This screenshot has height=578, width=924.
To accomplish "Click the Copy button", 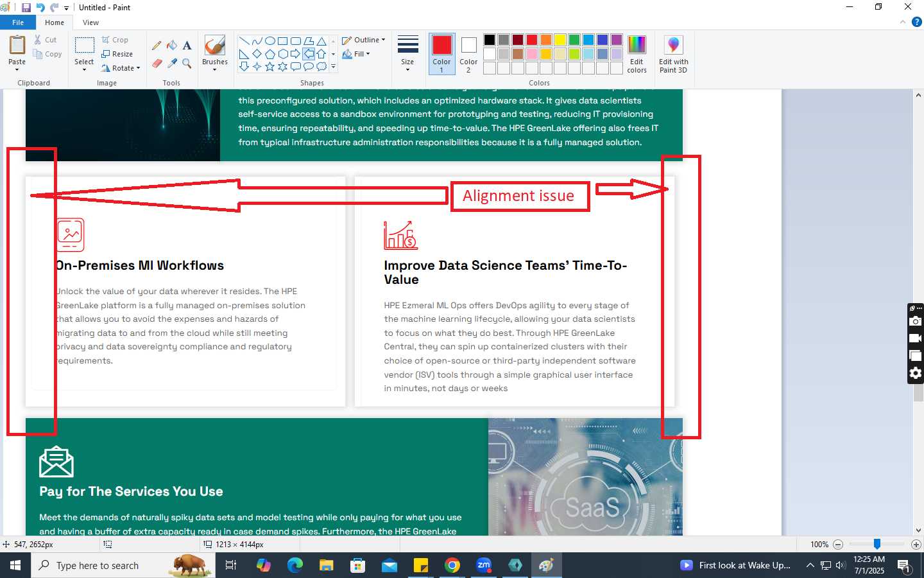I will 47,54.
